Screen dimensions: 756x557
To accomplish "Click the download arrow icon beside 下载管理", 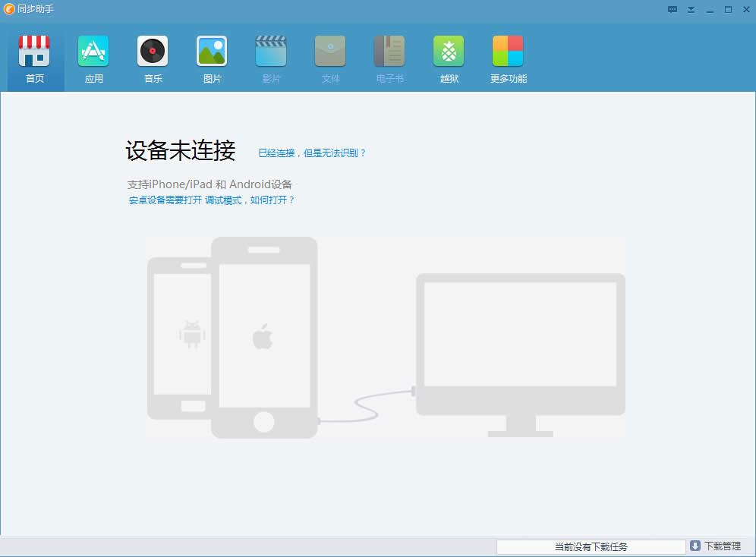I will [695, 546].
